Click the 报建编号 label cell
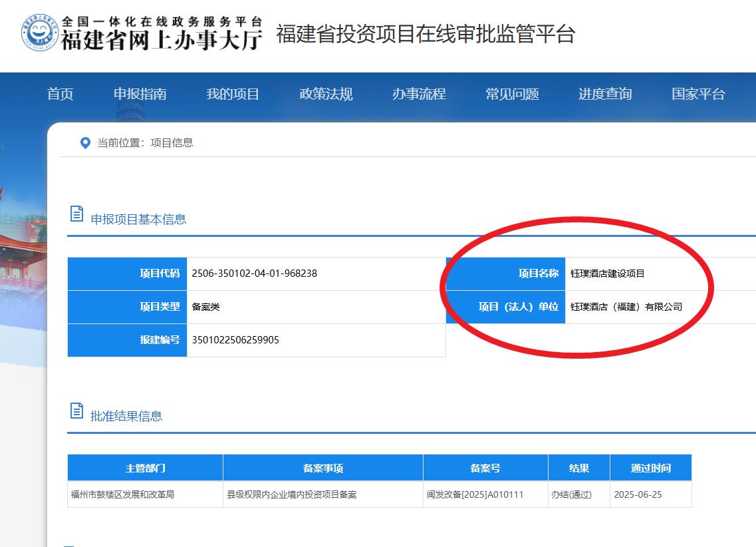The width and height of the screenshot is (756, 547). [127, 340]
